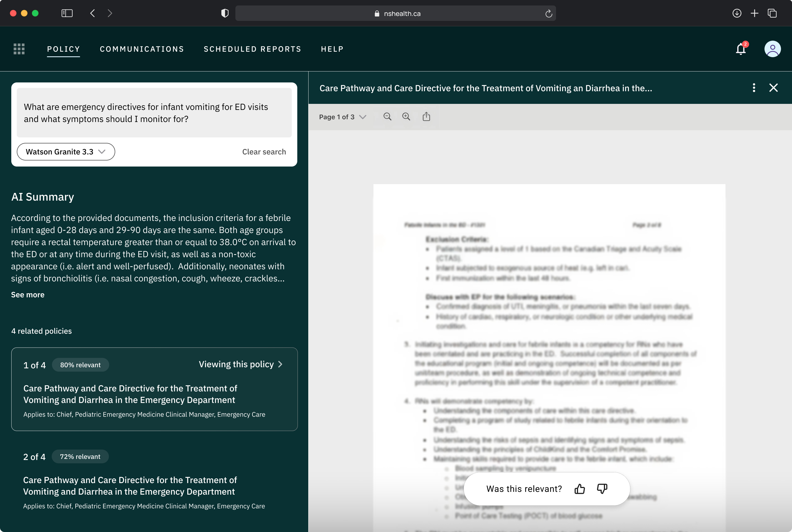Toggle the browser sidebar
This screenshot has width=792, height=532.
pyautogui.click(x=67, y=13)
